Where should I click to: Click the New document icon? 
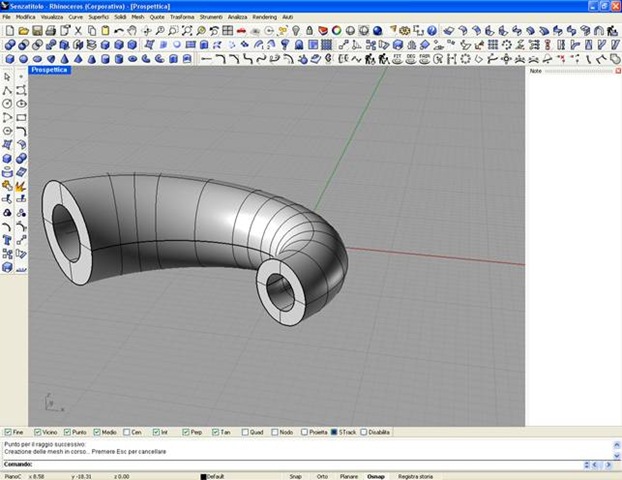click(x=8, y=31)
